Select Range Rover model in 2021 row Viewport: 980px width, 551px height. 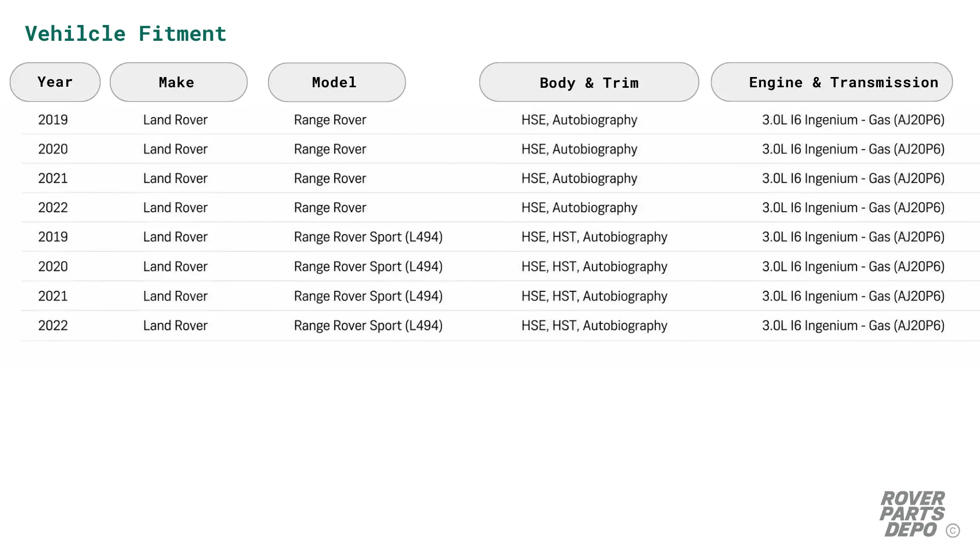pos(330,179)
